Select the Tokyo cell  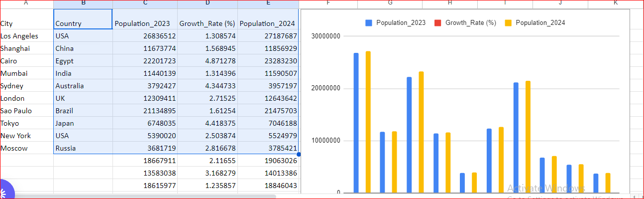(x=26, y=123)
